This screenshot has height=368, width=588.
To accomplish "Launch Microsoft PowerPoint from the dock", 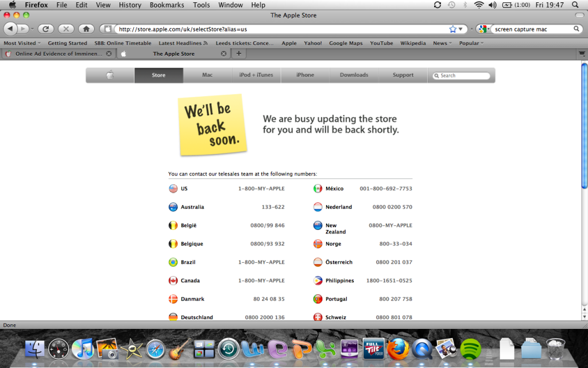I will (301, 349).
